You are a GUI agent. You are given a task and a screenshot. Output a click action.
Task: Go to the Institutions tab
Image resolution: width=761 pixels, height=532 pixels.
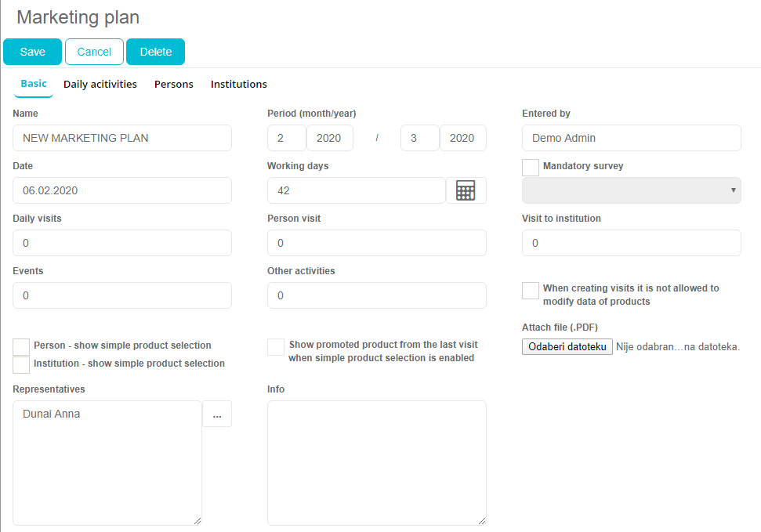pyautogui.click(x=239, y=84)
